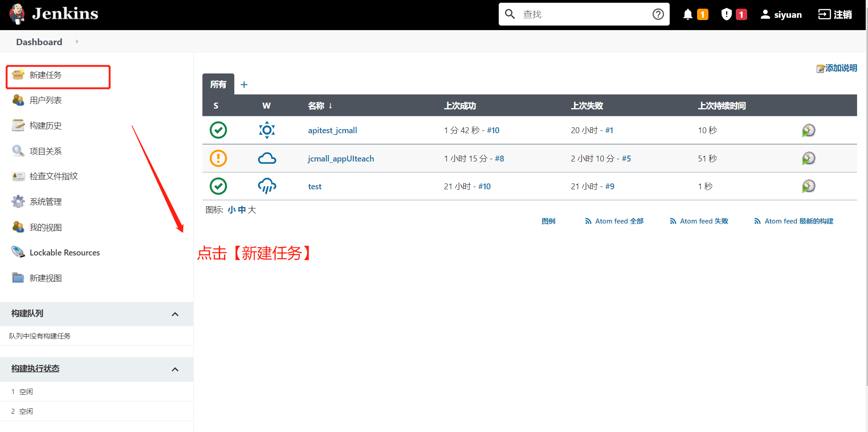Open 系统管理 in the sidebar

point(46,202)
